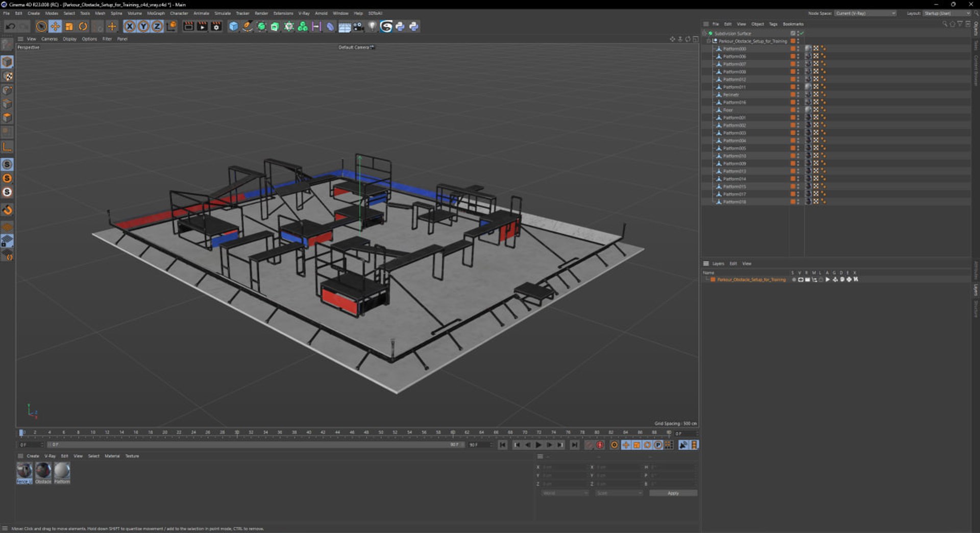This screenshot has width=980, height=533.
Task: Click the MoGraph Cloner icon
Action: point(303,27)
